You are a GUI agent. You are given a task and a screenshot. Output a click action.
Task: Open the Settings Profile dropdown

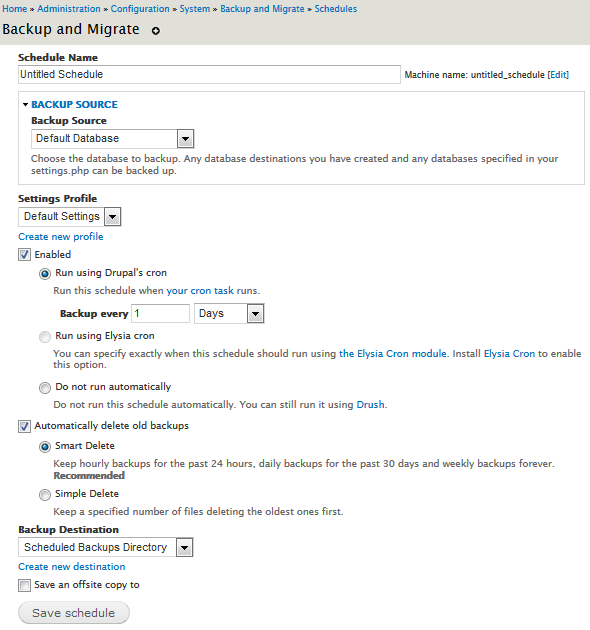coord(70,217)
